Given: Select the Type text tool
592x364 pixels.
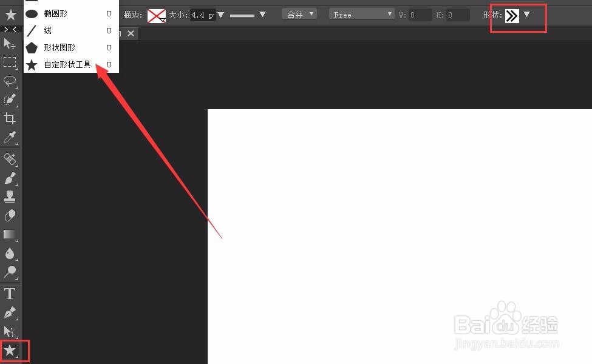Looking at the screenshot, I should pos(10,294).
